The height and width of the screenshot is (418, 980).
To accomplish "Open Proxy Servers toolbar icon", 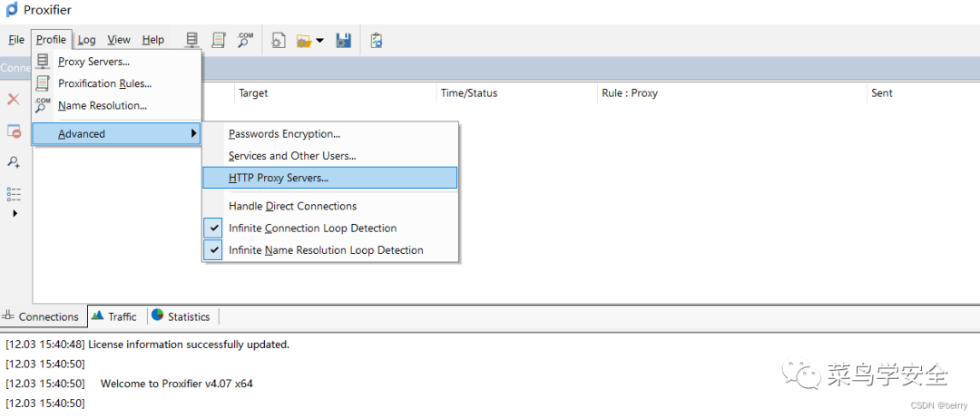I will tap(192, 40).
